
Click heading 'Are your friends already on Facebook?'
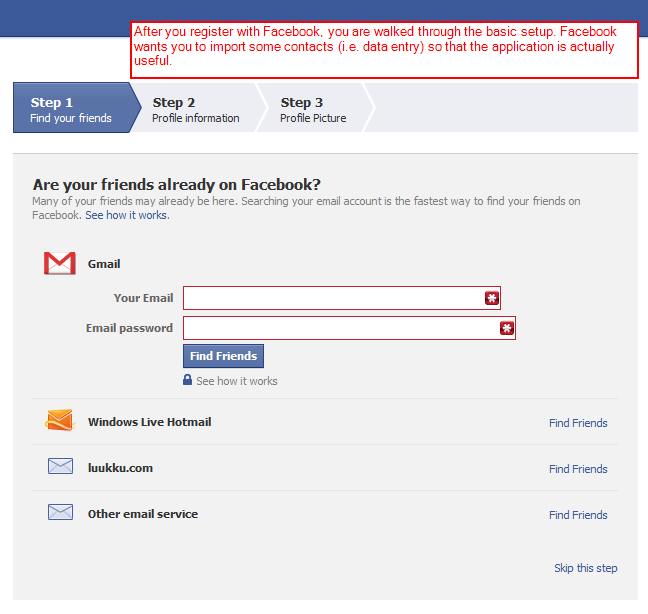pyautogui.click(x=176, y=184)
